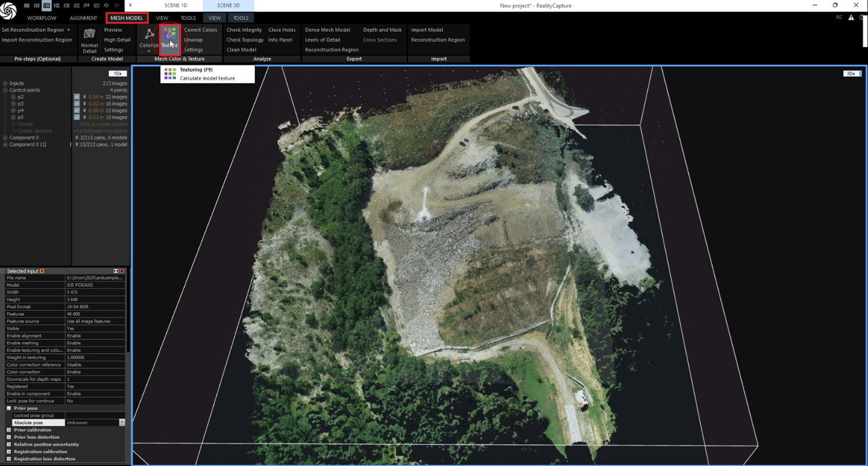Switch to the ALIGNMENT ribbon tab
Viewport: 868px width, 466px height.
tap(83, 18)
